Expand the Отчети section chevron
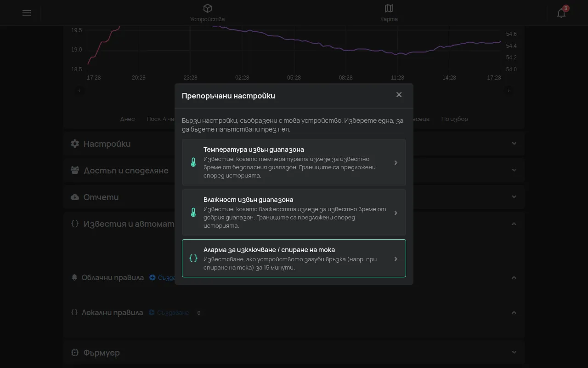The height and width of the screenshot is (368, 588). coord(514,197)
